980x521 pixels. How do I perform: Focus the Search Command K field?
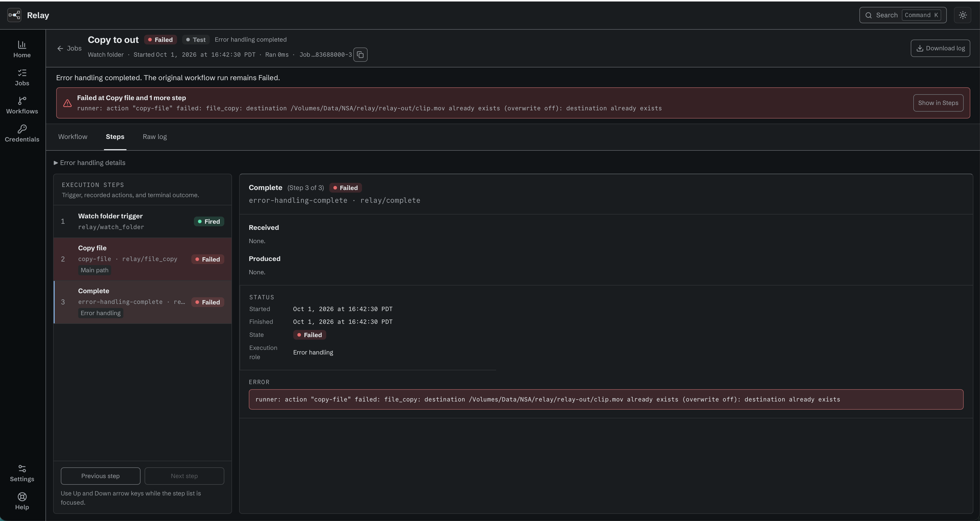[903, 15]
